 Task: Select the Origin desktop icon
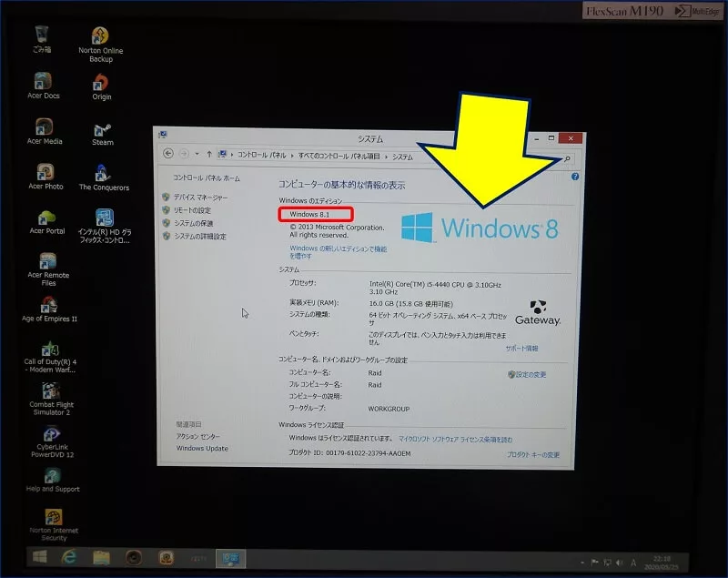click(x=101, y=87)
